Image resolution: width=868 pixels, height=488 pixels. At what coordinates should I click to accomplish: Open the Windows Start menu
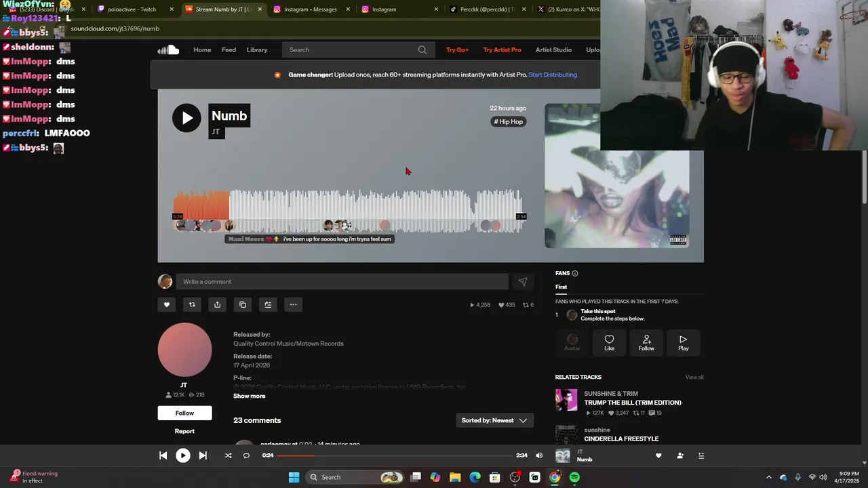pyautogui.click(x=294, y=477)
